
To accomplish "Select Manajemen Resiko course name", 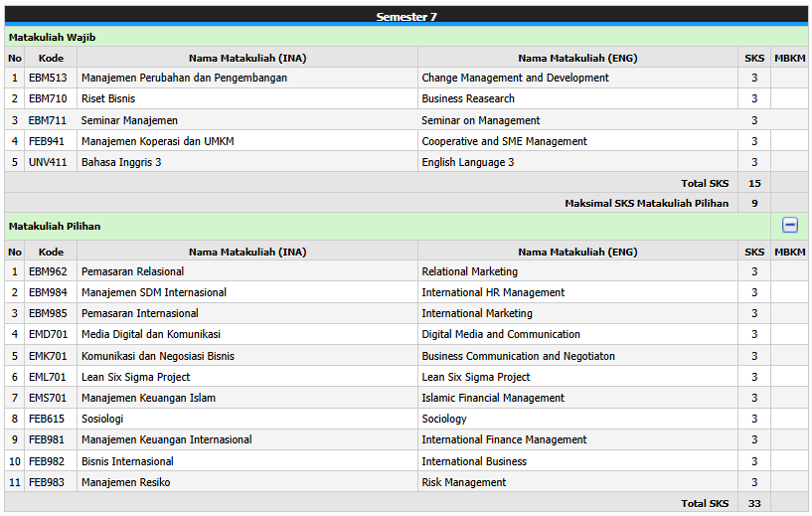I will 125,482.
